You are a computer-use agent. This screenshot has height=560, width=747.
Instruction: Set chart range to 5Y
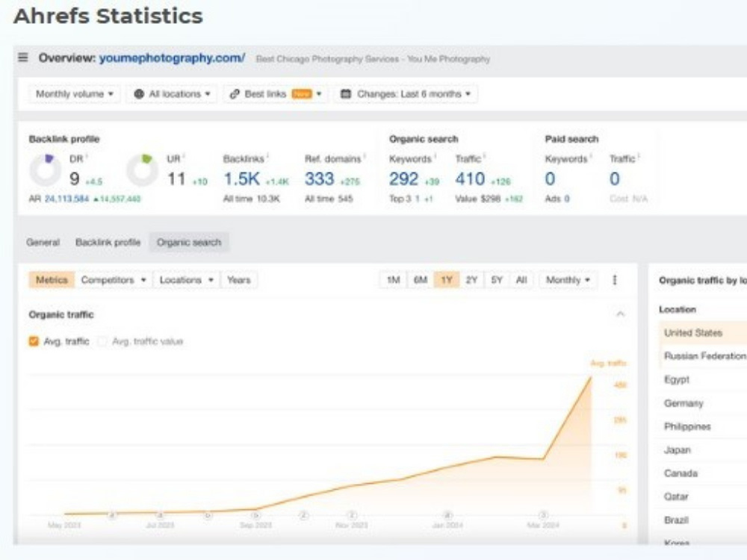(x=497, y=280)
